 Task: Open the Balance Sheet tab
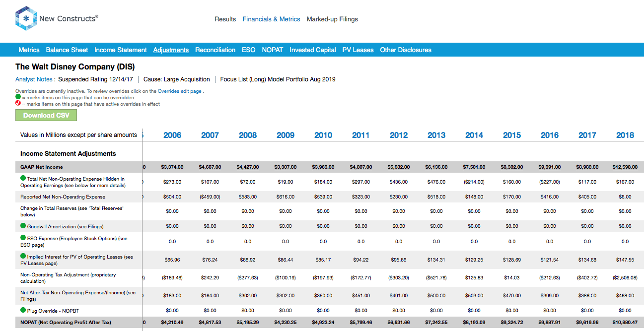[x=67, y=50]
